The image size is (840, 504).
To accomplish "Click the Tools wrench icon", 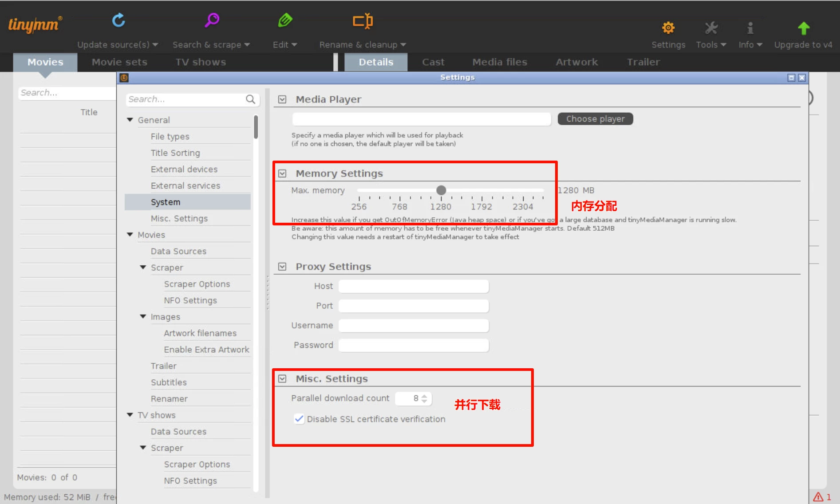I will [x=711, y=28].
